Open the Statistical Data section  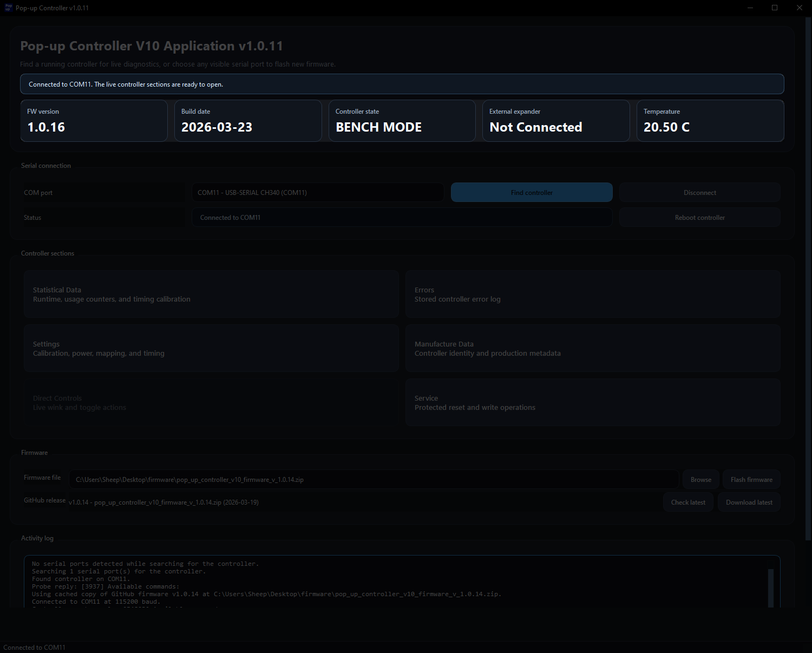[x=211, y=294]
